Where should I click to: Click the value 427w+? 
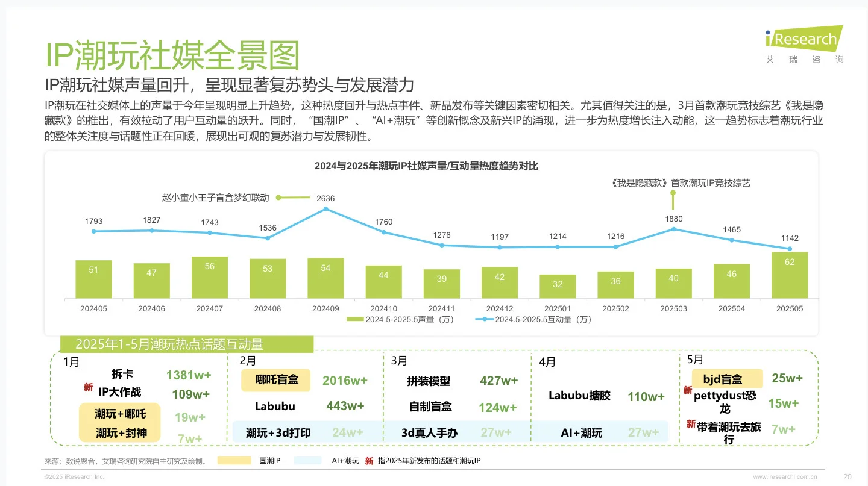click(x=499, y=381)
